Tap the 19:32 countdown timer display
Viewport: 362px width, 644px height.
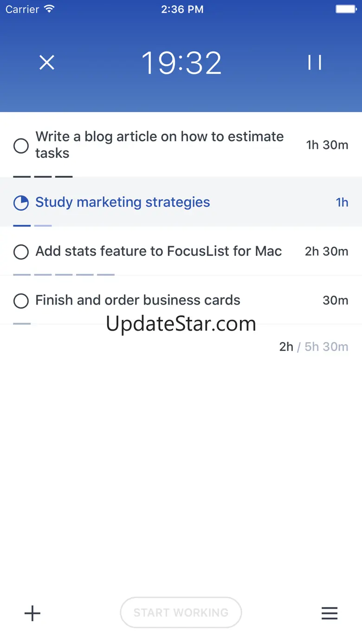tap(181, 63)
